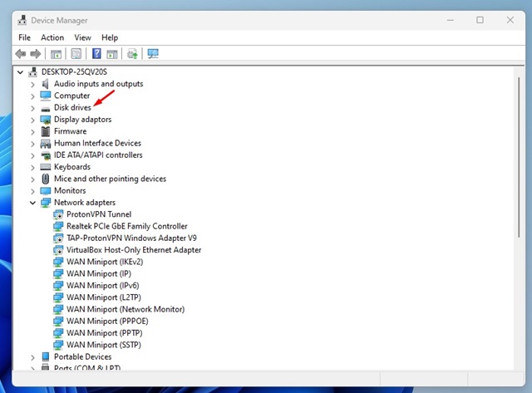Viewport: 532px width, 393px height.
Task: Click the Device Manager title bar icon
Action: 22,20
